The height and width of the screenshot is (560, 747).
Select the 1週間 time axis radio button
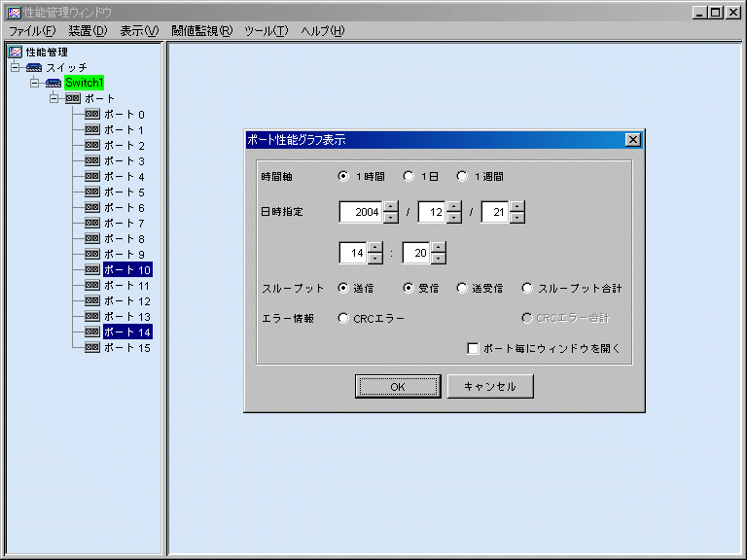click(462, 177)
